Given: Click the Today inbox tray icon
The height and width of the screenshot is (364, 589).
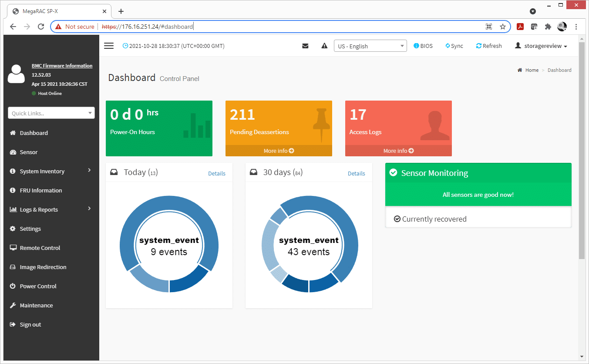Looking at the screenshot, I should point(114,172).
